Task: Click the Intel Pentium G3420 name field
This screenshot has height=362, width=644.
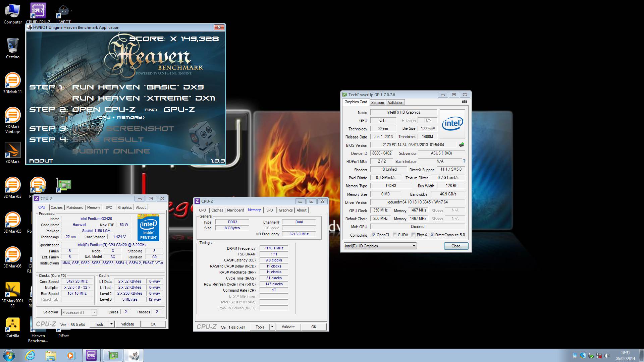Action: [96, 219]
